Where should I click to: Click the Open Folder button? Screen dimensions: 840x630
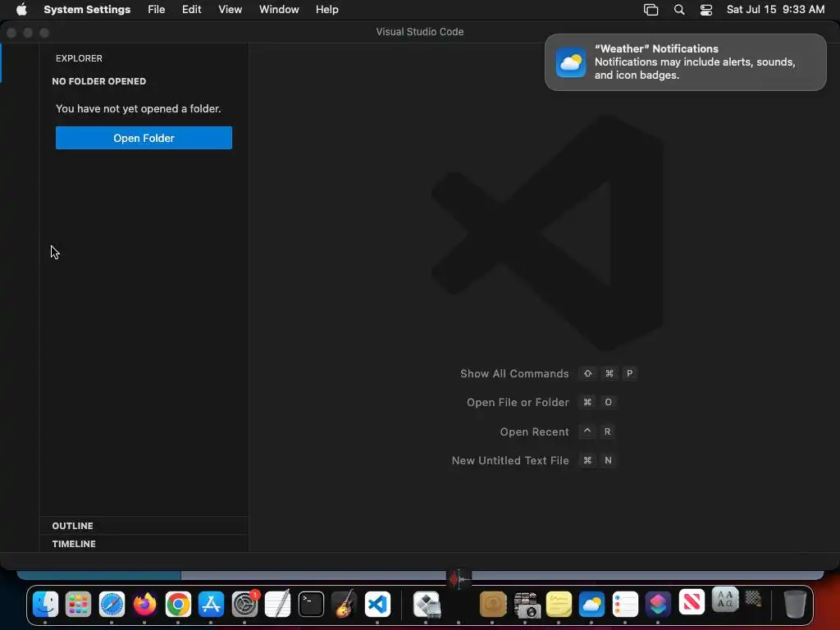144,138
